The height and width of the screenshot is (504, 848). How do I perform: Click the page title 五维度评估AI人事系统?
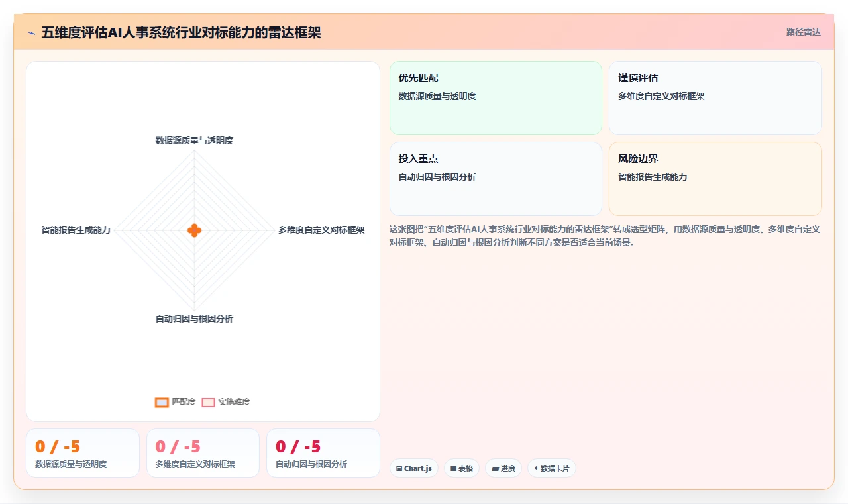coord(181,32)
